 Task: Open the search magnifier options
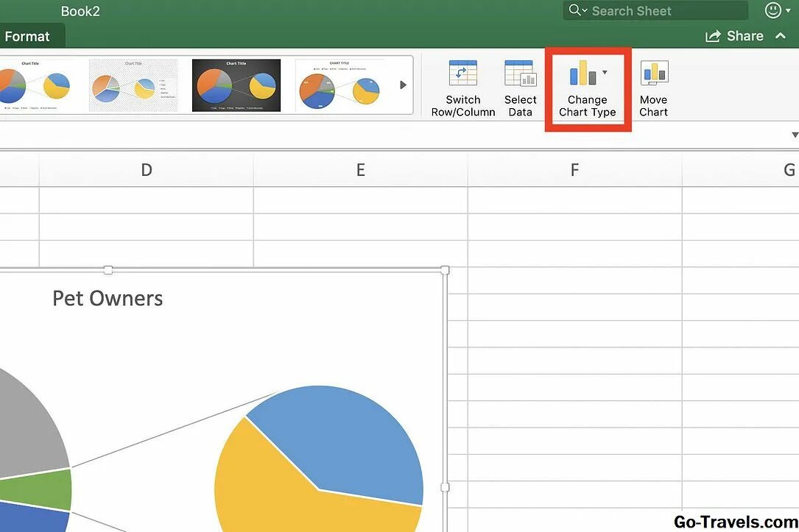578,10
